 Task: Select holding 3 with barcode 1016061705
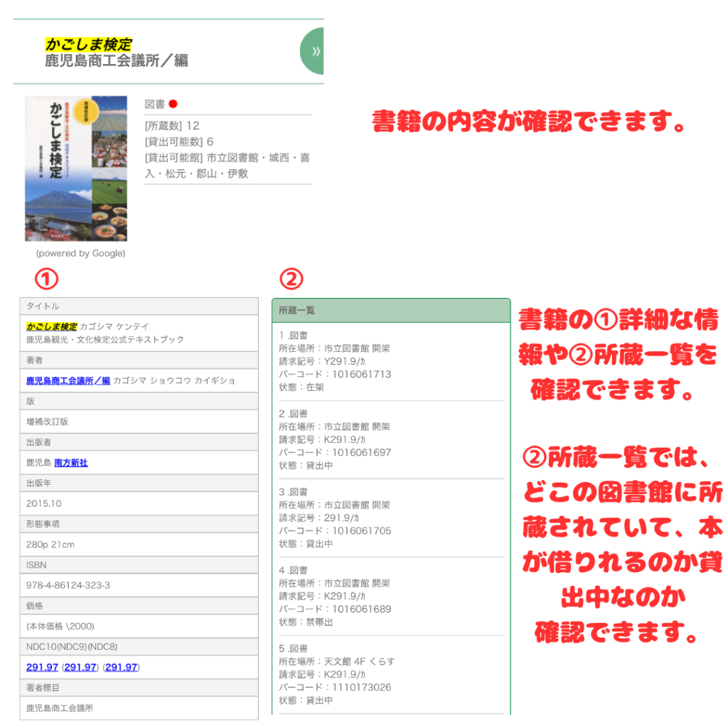334,518
